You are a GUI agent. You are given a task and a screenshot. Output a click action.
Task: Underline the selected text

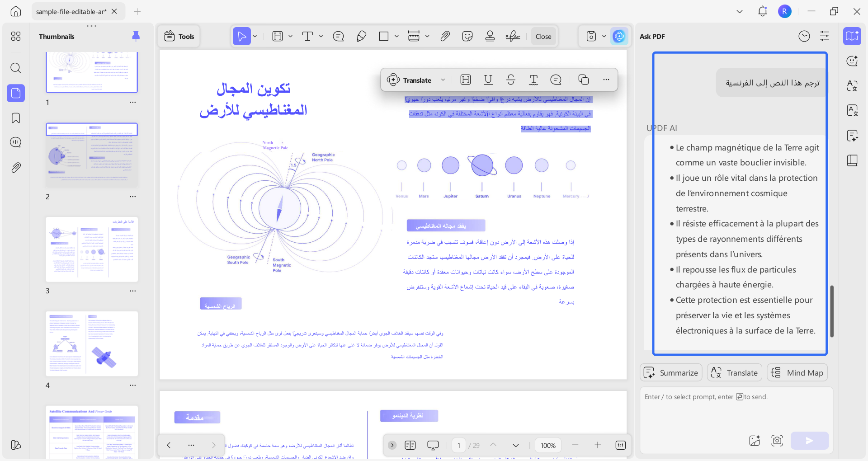(x=488, y=80)
